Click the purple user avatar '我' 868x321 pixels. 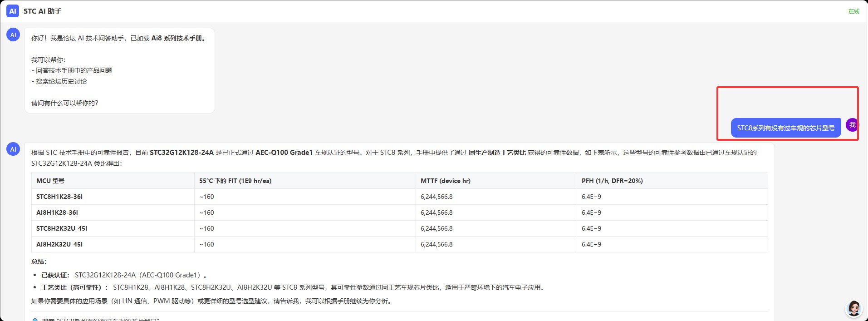852,125
